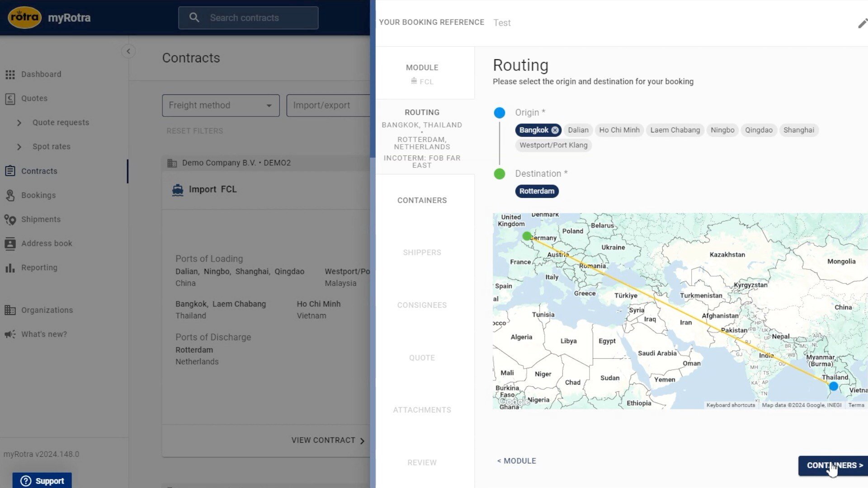Click the Demo Company building icon
868x488 pixels.
click(172, 163)
